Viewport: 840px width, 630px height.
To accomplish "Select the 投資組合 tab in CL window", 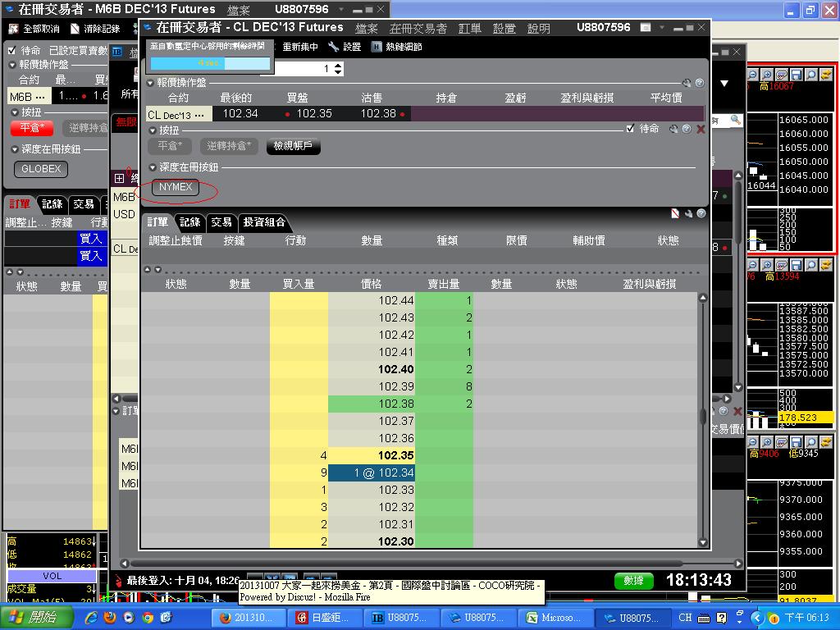I will click(264, 222).
